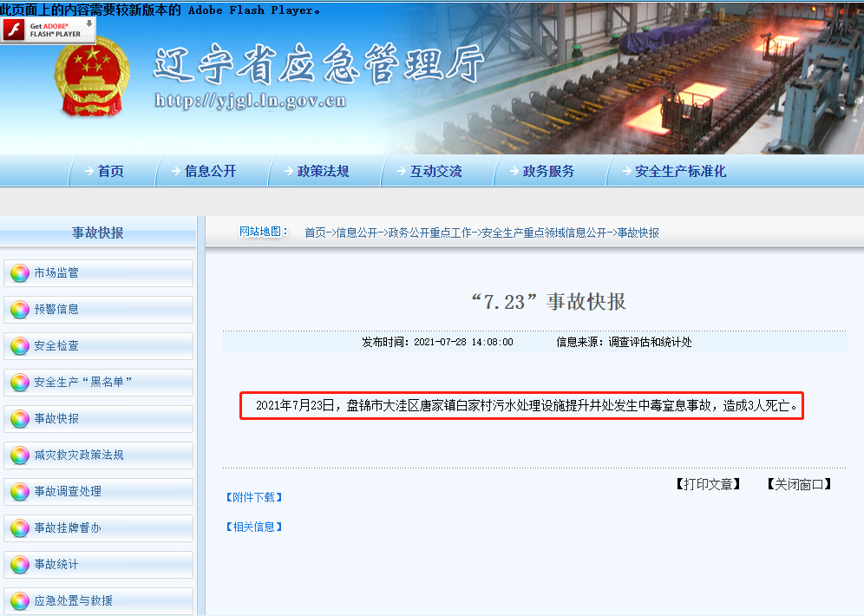Image resolution: width=864 pixels, height=616 pixels.
Task: Go to 政策法规 in the navigation bar
Action: 323,172
